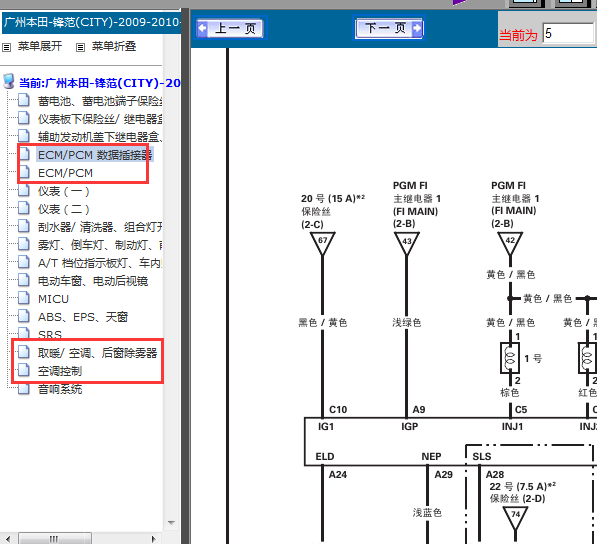The width and height of the screenshot is (597, 544).
Task: Open 仪表（二） diagram
Action: [64, 209]
